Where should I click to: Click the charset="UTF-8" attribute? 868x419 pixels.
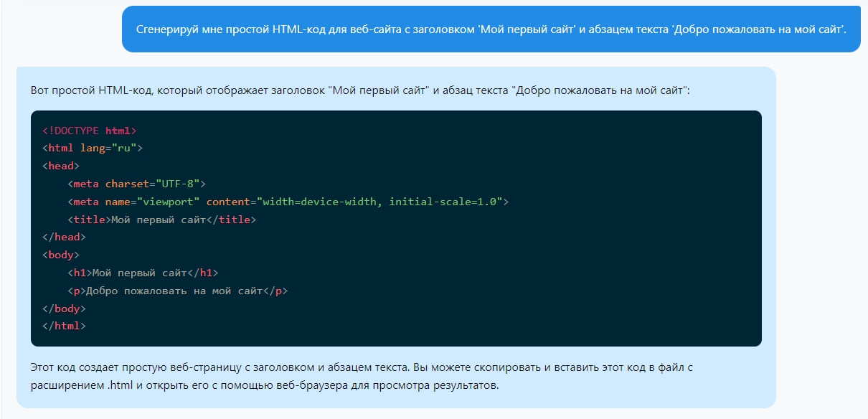[x=152, y=184]
